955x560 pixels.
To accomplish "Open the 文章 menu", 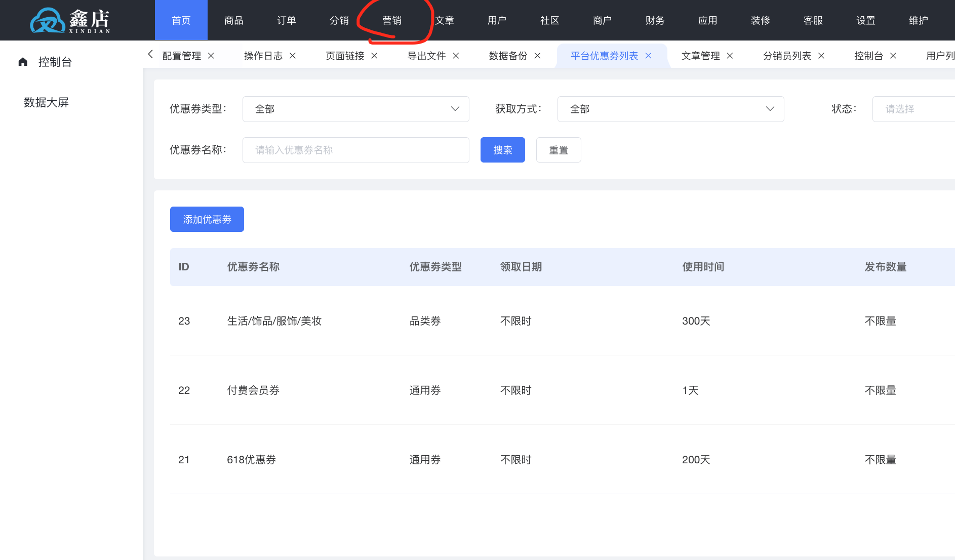I will pyautogui.click(x=445, y=20).
